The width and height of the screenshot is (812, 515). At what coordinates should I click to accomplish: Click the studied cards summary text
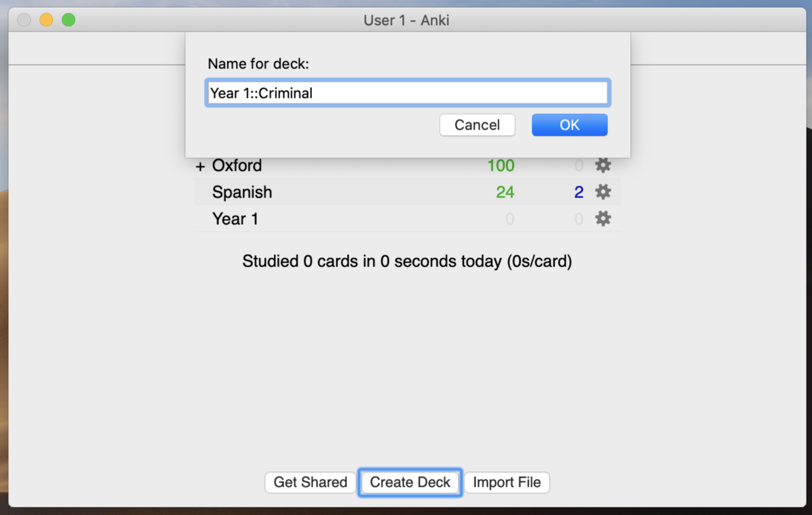(407, 261)
